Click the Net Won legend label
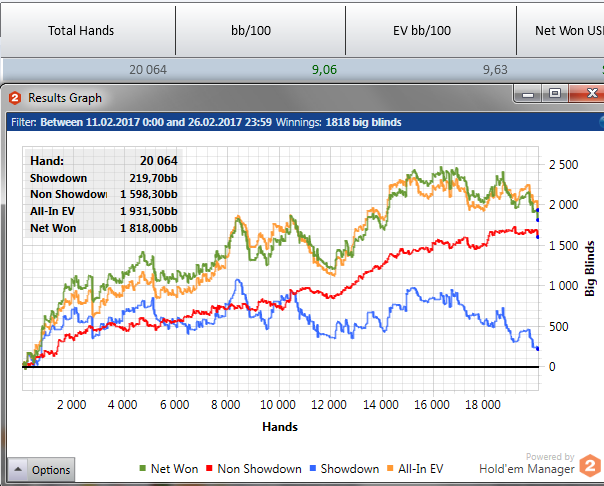604x486 pixels. click(x=174, y=469)
